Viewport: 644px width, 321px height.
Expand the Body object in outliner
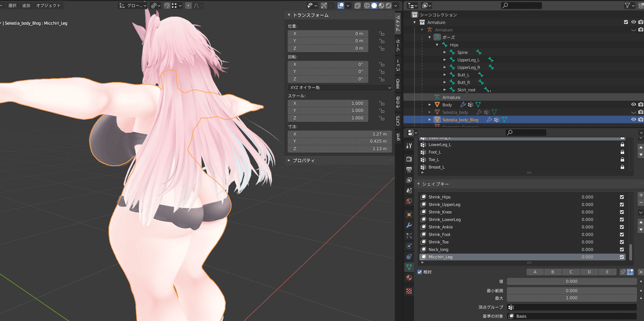430,105
